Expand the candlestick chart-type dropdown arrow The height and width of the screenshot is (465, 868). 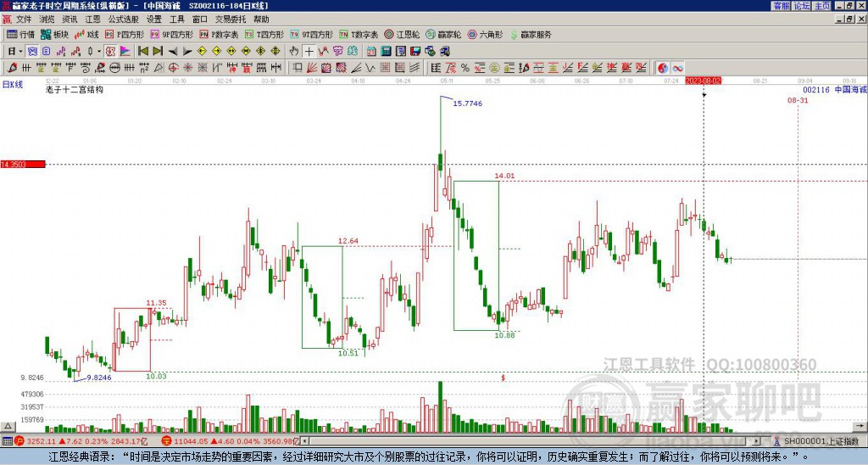pyautogui.click(x=99, y=52)
